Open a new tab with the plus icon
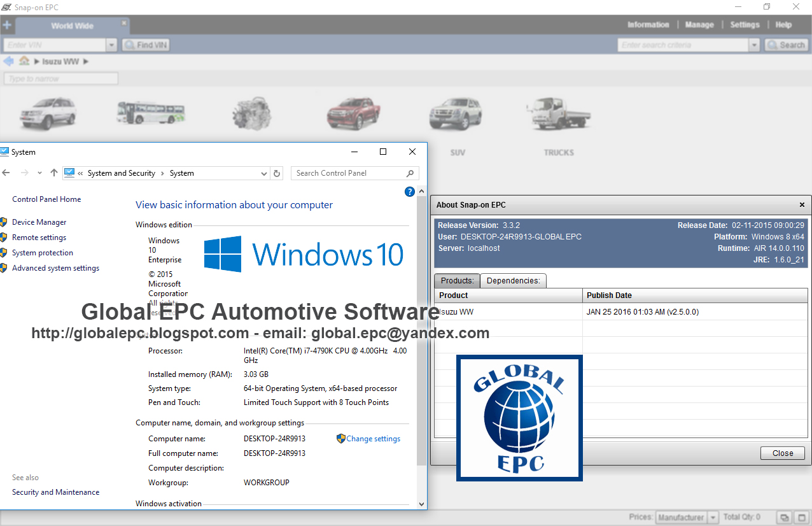Image resolution: width=812 pixels, height=526 pixels. click(7, 25)
